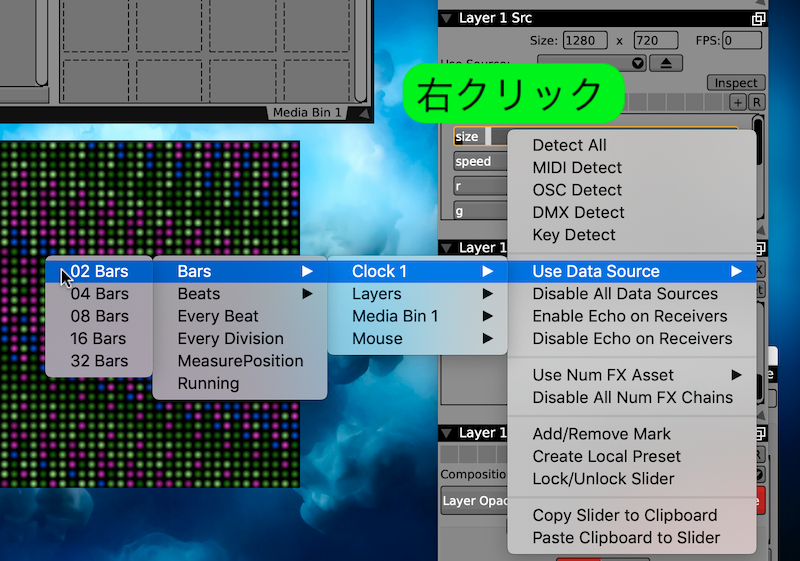Select Disable All Data Sources
800x561 pixels.
tap(632, 294)
